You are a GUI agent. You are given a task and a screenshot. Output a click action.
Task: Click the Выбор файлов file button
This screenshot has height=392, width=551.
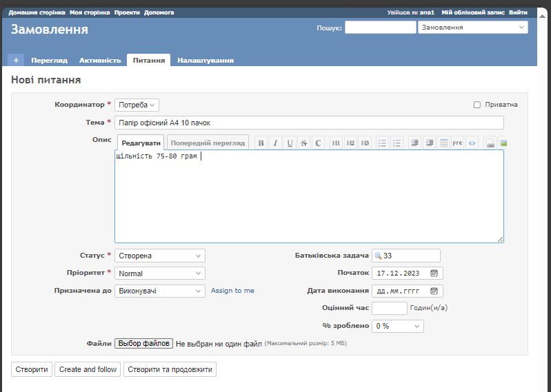click(143, 343)
